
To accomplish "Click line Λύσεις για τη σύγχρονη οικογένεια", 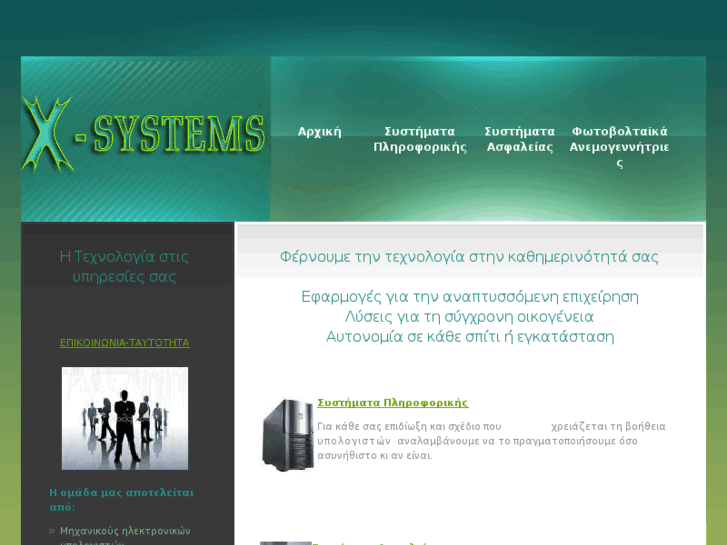I will pyautogui.click(x=469, y=317).
